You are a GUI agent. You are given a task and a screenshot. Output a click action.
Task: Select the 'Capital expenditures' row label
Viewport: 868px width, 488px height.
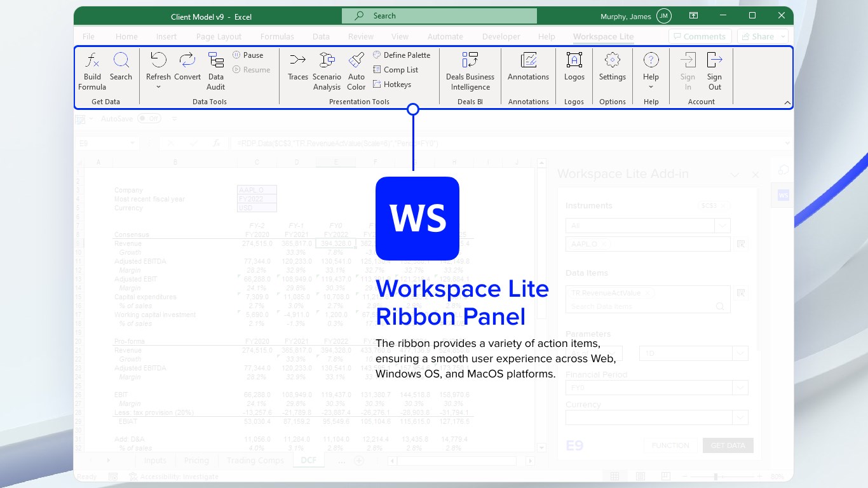tap(146, 297)
